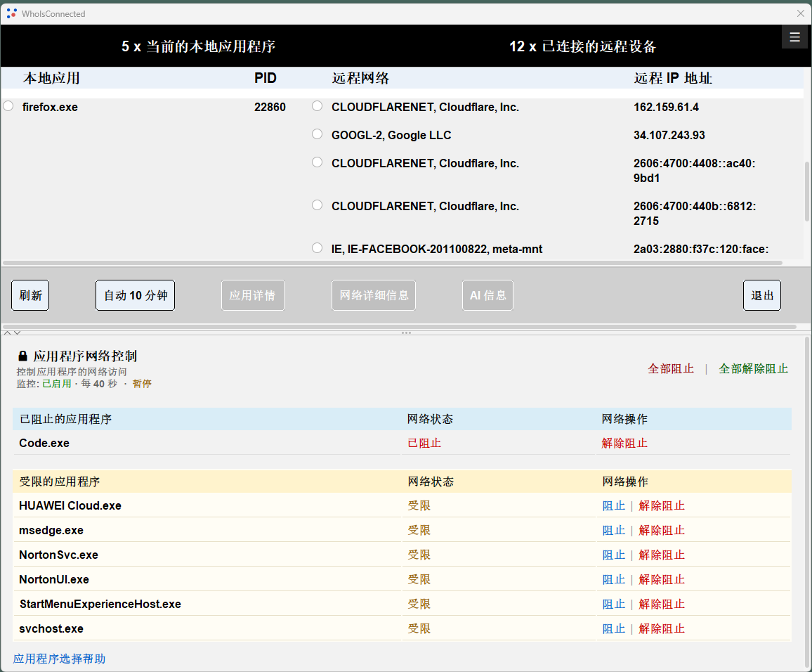Unblock NortonSvc.exe with 解除阻止
812x672 pixels.
tap(662, 555)
